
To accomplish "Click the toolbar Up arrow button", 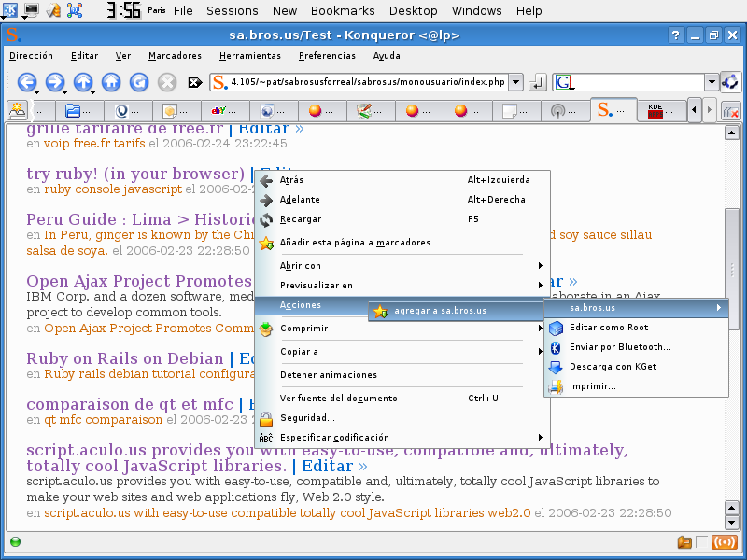I will (x=83, y=82).
